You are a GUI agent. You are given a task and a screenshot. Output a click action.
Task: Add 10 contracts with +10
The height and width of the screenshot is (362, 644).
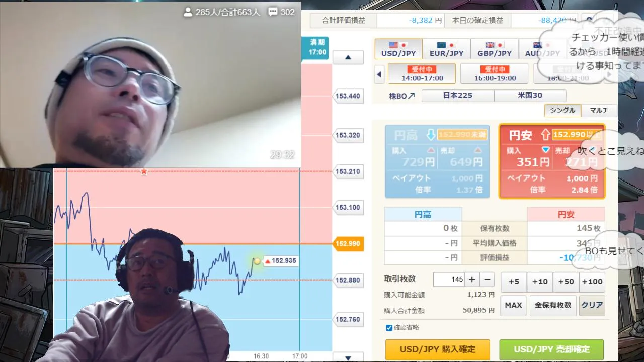(540, 282)
